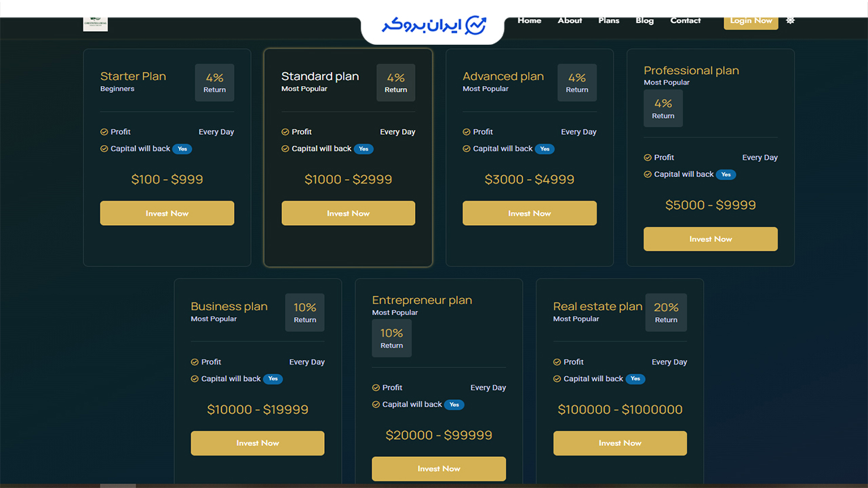Image resolution: width=868 pixels, height=488 pixels.
Task: Select the "Entrepreneur plan" heading
Action: click(422, 300)
